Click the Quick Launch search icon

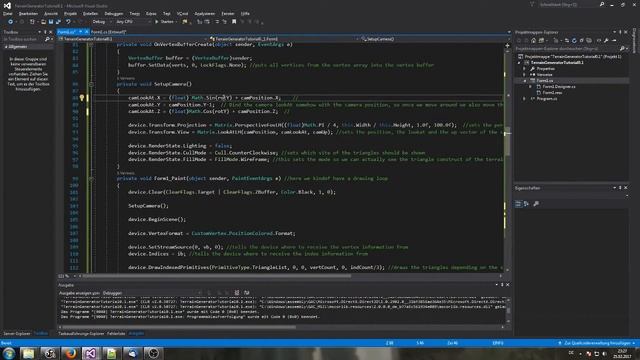pos(602,4)
